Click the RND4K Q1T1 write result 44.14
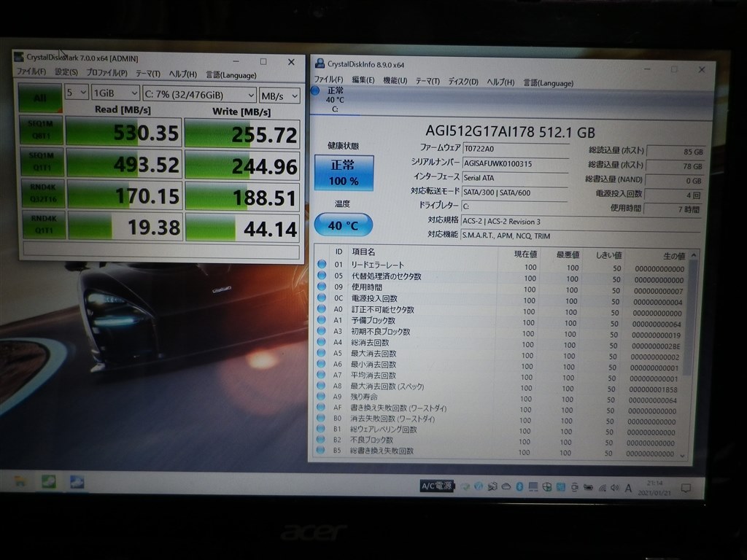The image size is (747, 560). (243, 227)
